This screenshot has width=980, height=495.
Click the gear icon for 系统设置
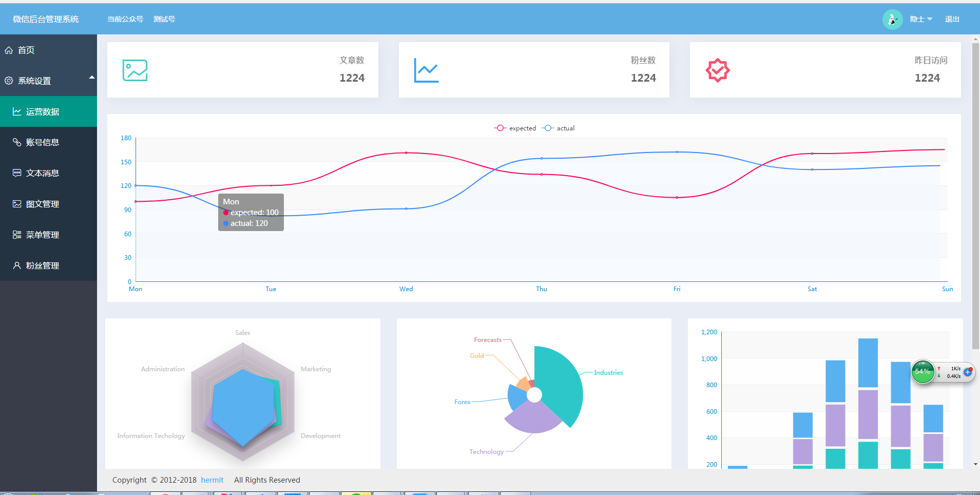9,81
